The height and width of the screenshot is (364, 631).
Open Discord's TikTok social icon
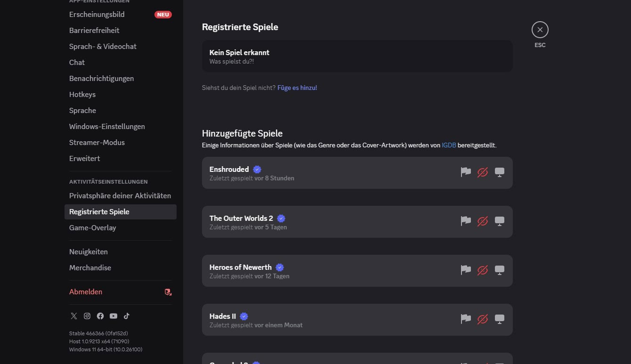pyautogui.click(x=127, y=316)
